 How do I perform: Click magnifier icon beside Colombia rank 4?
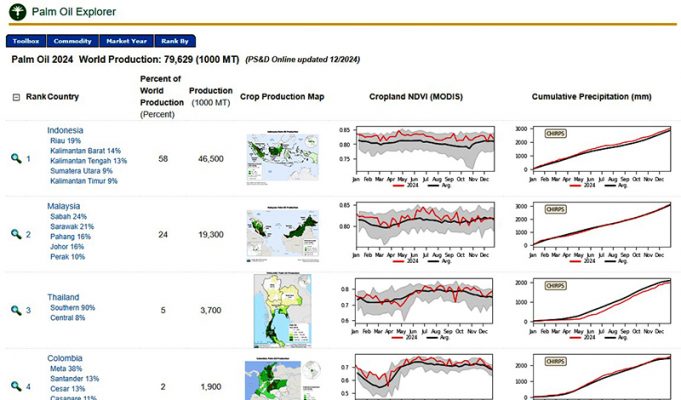(x=16, y=386)
